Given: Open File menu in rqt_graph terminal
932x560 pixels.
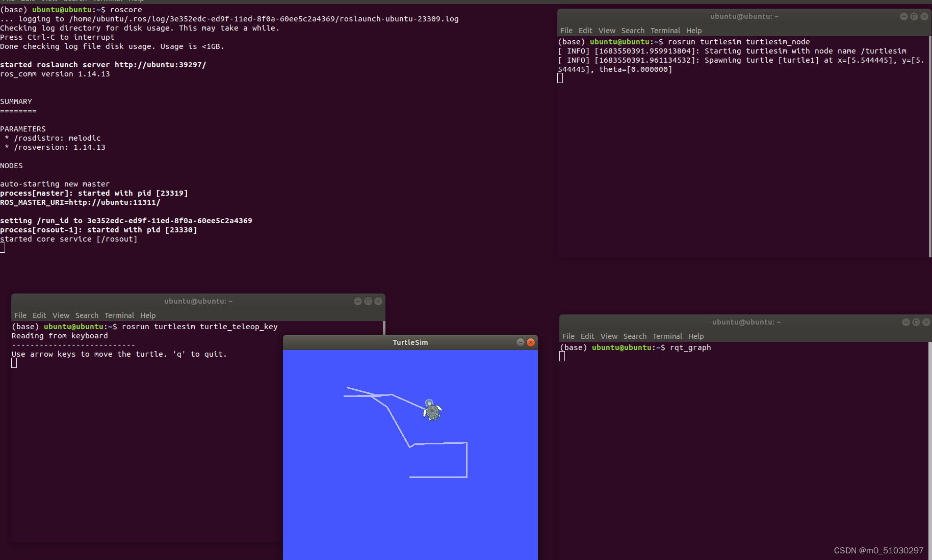Looking at the screenshot, I should [x=568, y=336].
